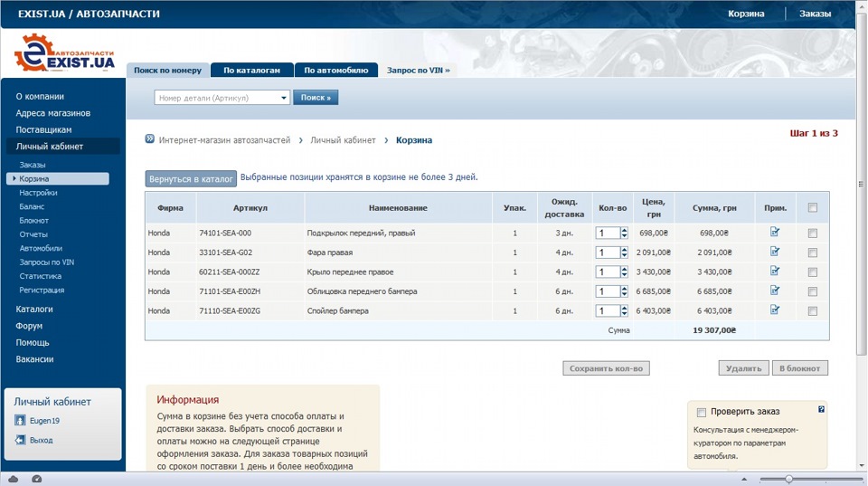Check the box for 74101-SEA-000 row
Viewport: 868px width, 486px height.
[813, 233]
